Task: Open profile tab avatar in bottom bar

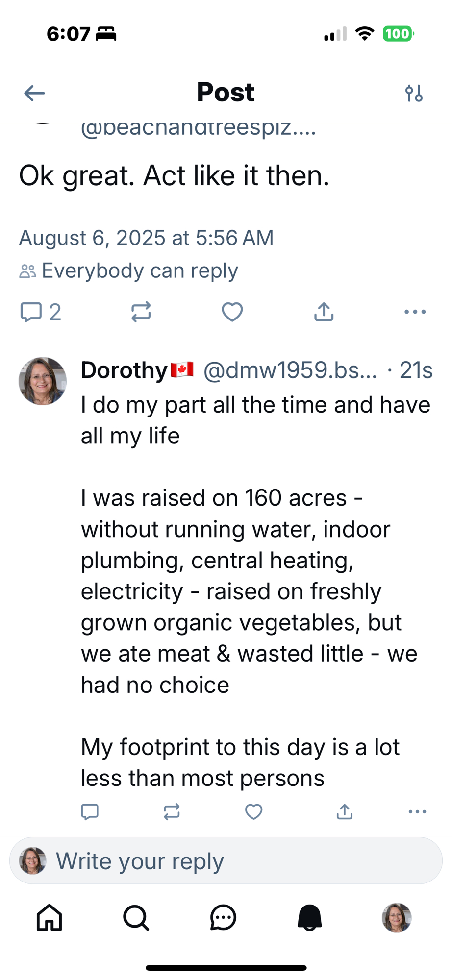Action: click(396, 917)
